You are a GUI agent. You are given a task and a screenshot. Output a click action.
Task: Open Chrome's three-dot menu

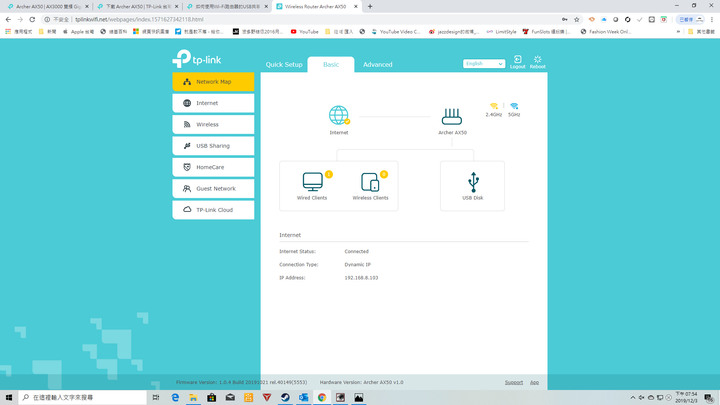click(x=712, y=19)
